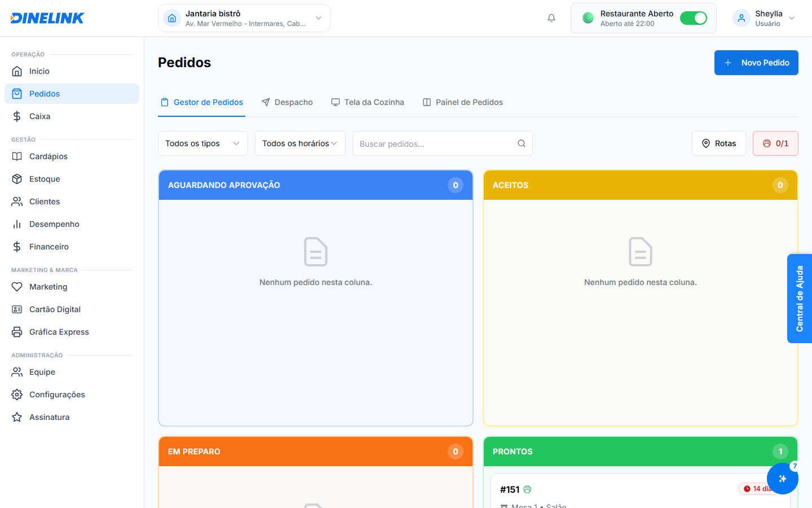Image resolution: width=812 pixels, height=508 pixels.
Task: Click the 0/1 print queue button
Action: coord(775,143)
